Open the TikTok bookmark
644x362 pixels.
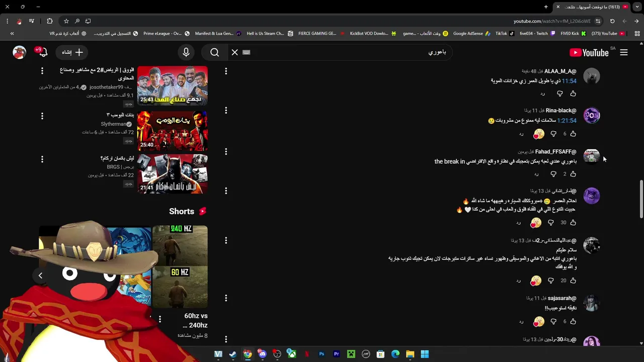point(505,33)
